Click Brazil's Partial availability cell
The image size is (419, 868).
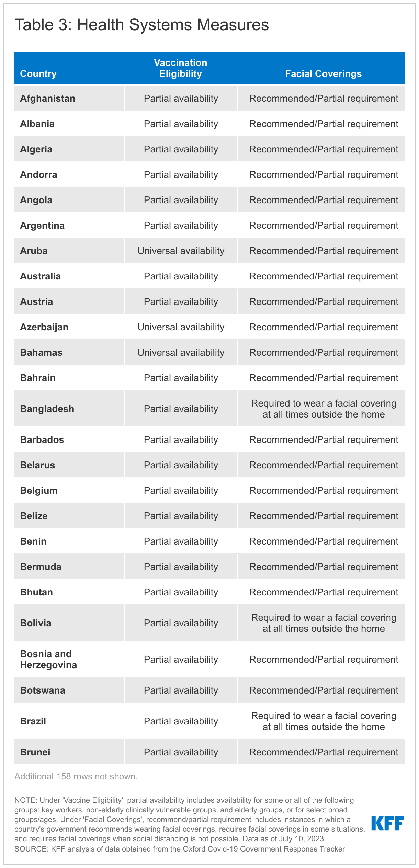[x=181, y=721]
